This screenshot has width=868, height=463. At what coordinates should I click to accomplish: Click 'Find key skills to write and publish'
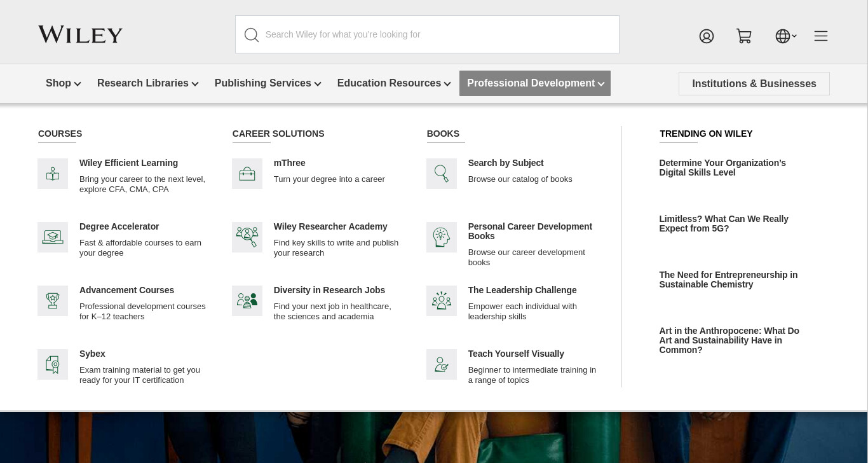tap(336, 248)
